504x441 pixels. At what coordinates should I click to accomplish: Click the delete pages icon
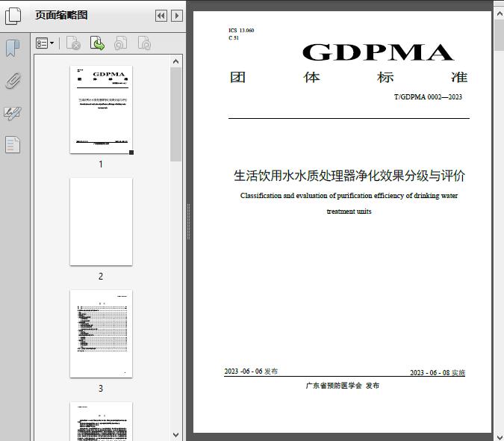click(73, 43)
